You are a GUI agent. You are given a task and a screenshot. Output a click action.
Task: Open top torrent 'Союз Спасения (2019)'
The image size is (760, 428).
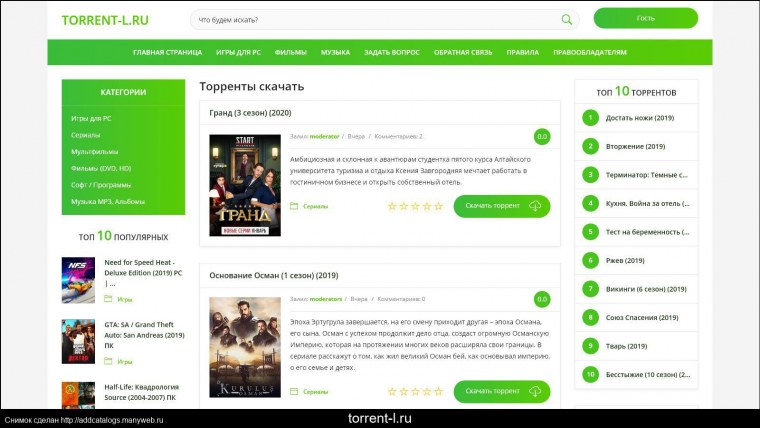point(642,318)
